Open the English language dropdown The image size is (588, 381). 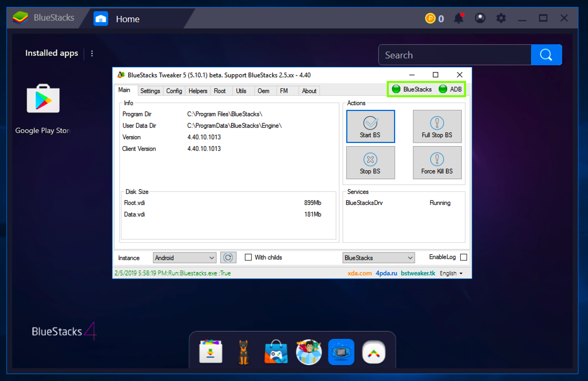coord(451,273)
